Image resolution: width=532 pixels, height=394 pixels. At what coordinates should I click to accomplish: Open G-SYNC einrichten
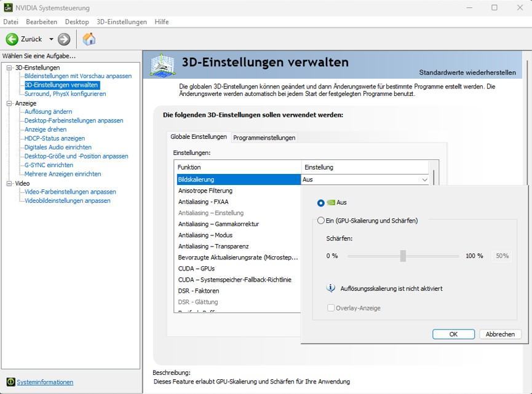click(49, 165)
